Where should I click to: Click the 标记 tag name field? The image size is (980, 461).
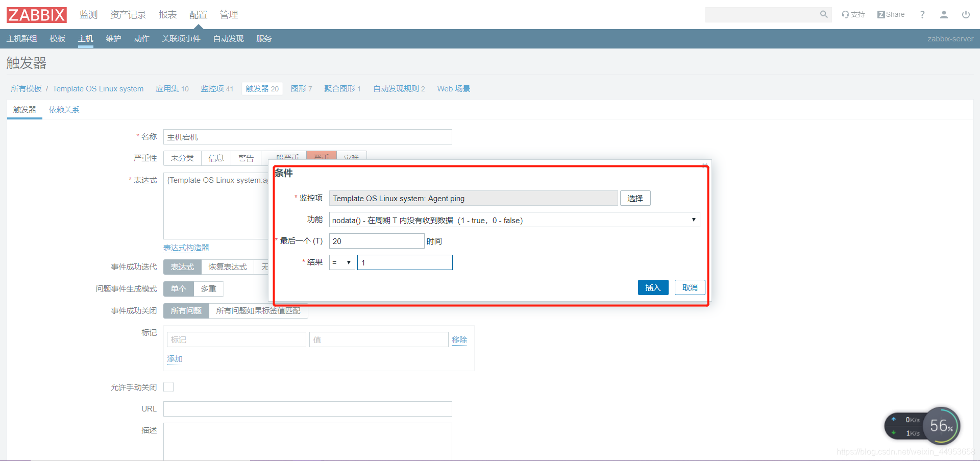pos(236,339)
